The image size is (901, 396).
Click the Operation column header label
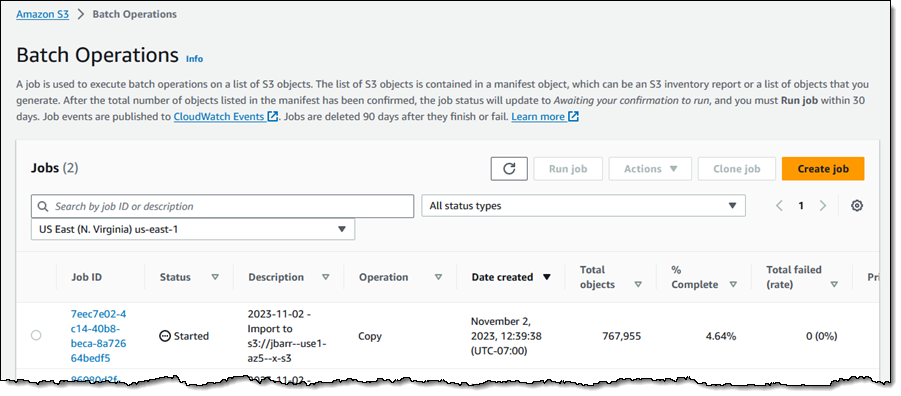click(x=383, y=277)
